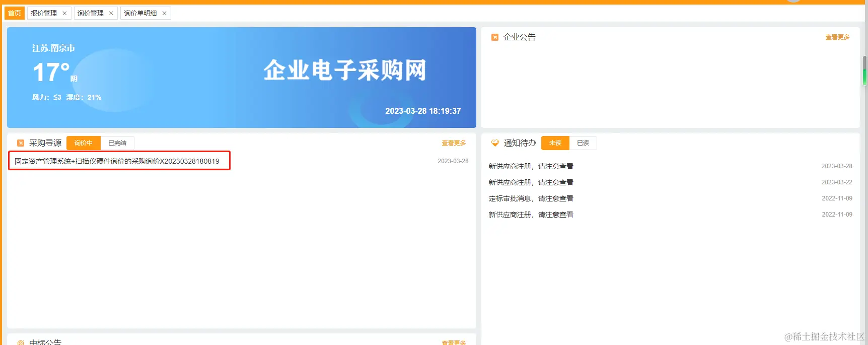Select the 询价中 toggle

(84, 143)
